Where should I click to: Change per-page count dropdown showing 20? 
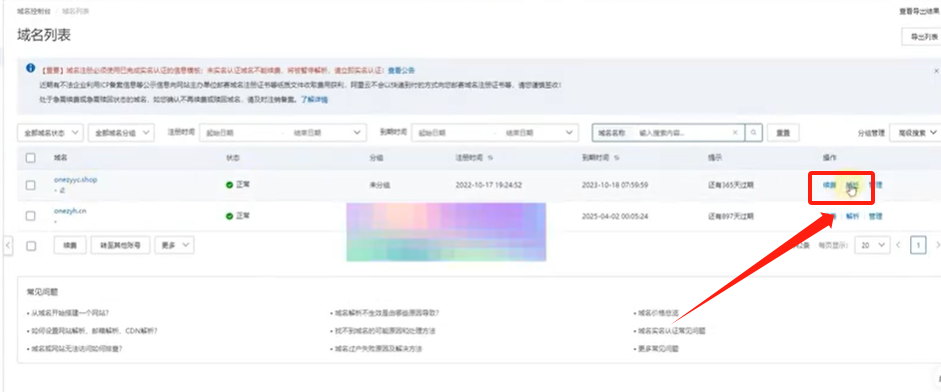coord(873,245)
